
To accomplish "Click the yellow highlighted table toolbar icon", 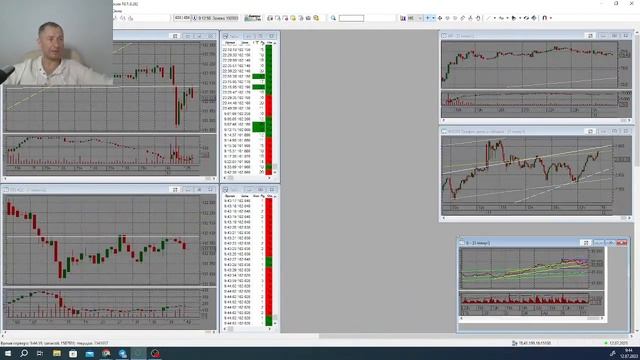I will coord(293,18).
